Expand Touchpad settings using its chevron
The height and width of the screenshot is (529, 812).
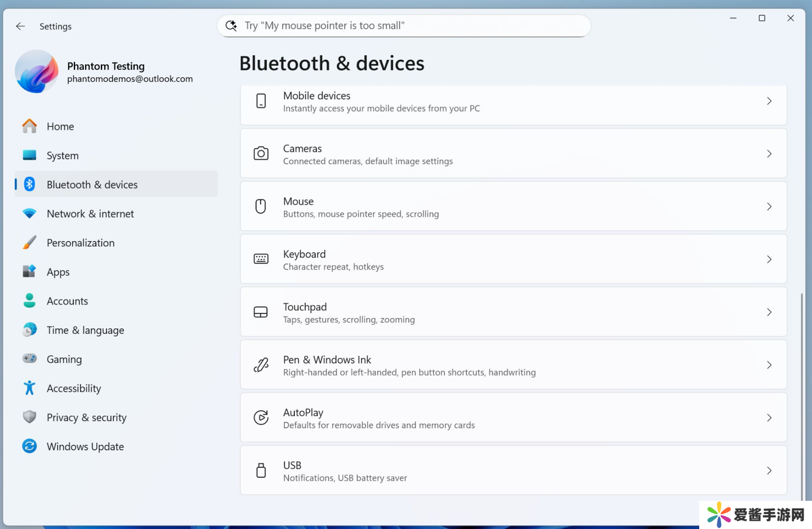click(x=769, y=312)
